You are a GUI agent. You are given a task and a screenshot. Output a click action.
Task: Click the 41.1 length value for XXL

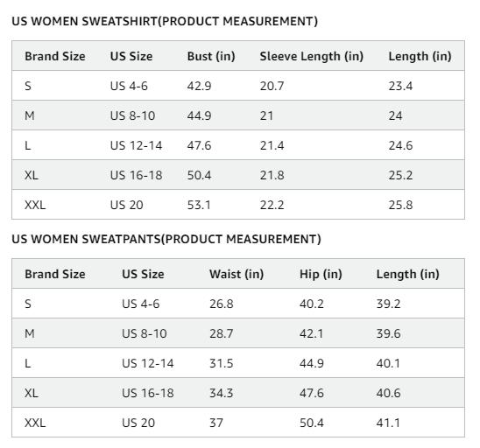(x=388, y=423)
